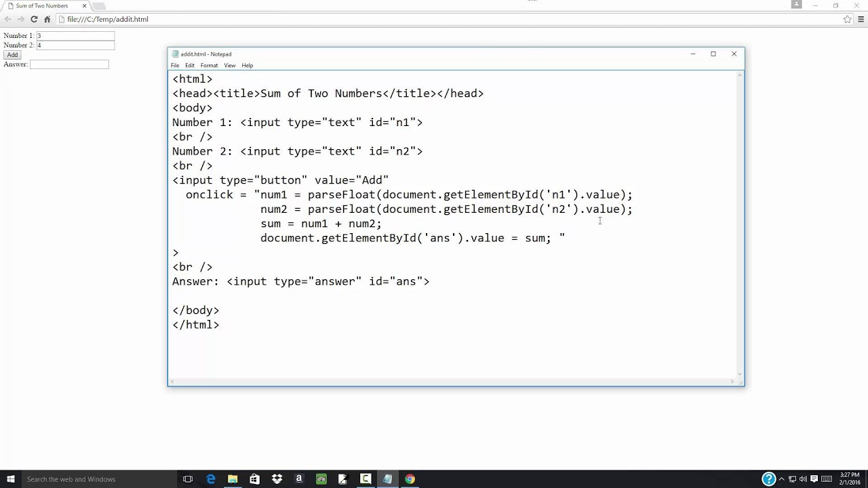
Task: Open Task View from the taskbar
Action: coord(188,479)
